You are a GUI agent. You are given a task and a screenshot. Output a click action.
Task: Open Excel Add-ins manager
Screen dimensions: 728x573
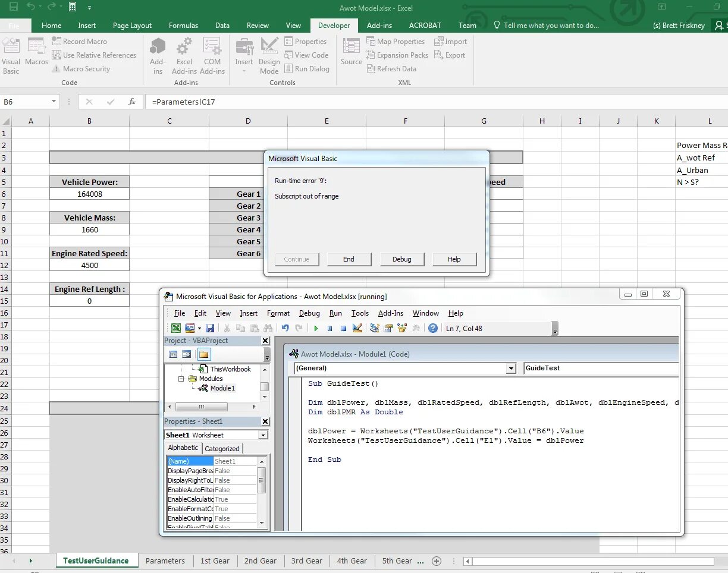point(184,56)
